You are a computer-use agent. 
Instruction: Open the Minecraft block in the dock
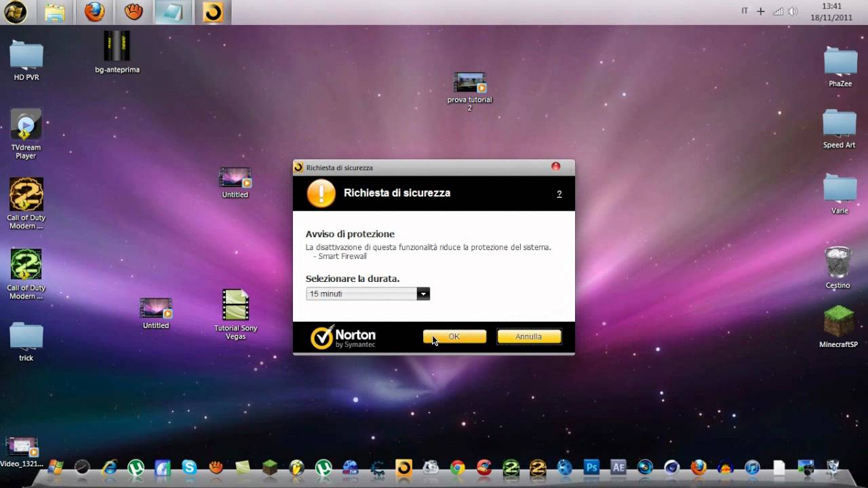coord(270,467)
